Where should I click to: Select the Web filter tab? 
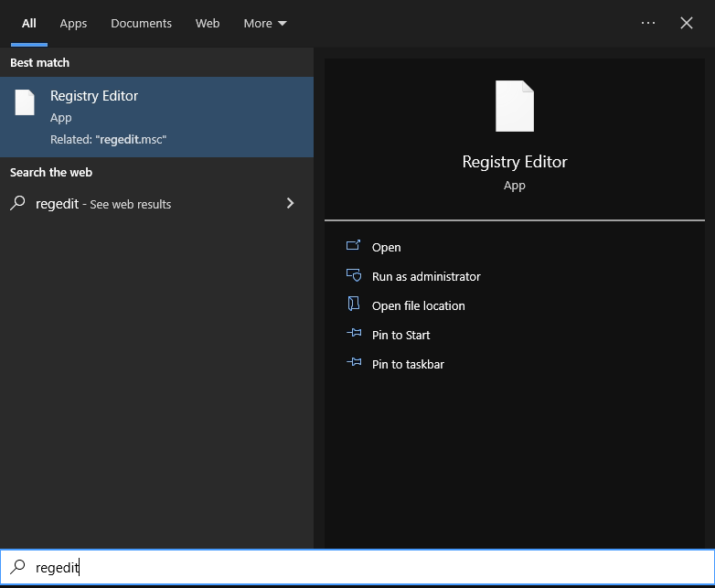(208, 24)
